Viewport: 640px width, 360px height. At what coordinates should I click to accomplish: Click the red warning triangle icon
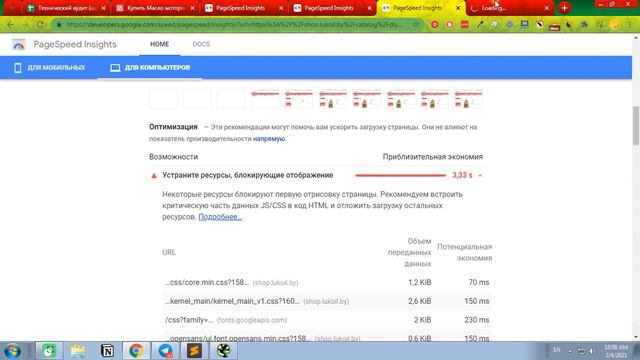coord(154,176)
